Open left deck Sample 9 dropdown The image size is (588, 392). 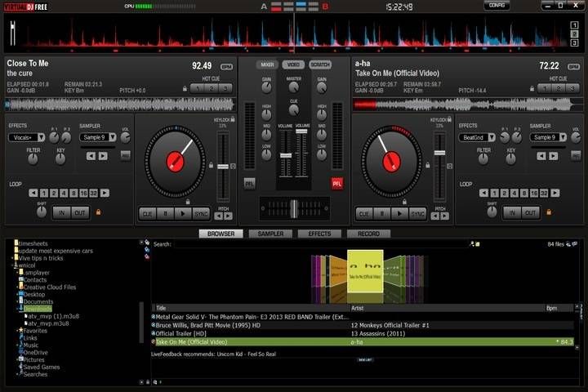click(x=113, y=138)
